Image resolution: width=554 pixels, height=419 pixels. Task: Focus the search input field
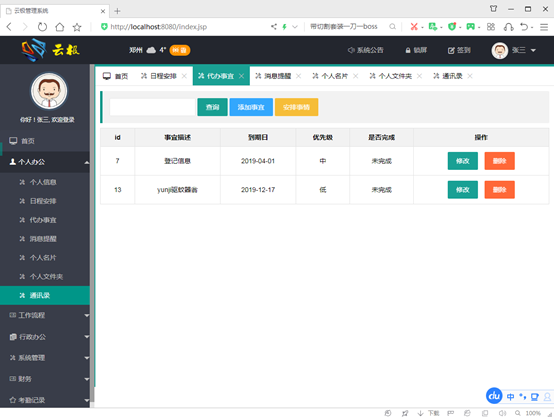(152, 107)
